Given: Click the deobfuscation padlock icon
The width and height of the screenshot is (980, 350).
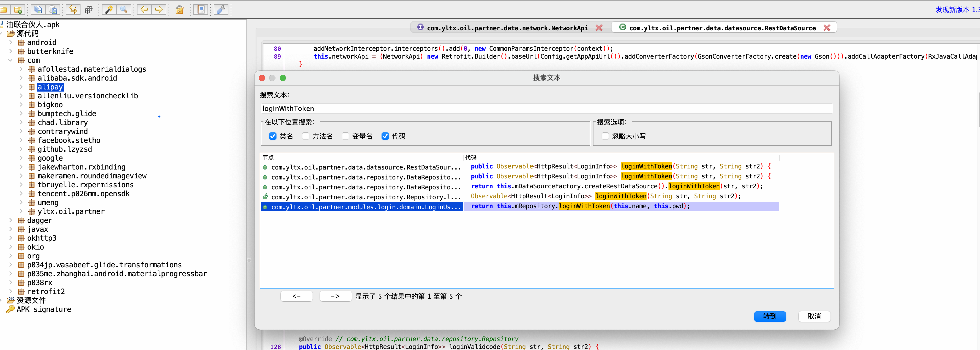Looking at the screenshot, I should click(180, 9).
